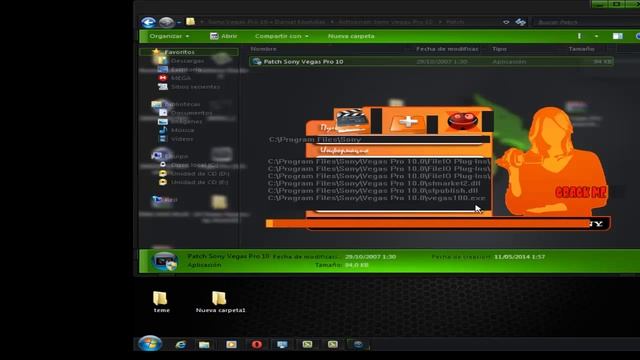
Task: Open Opera browser from the taskbar
Action: pyautogui.click(x=257, y=344)
